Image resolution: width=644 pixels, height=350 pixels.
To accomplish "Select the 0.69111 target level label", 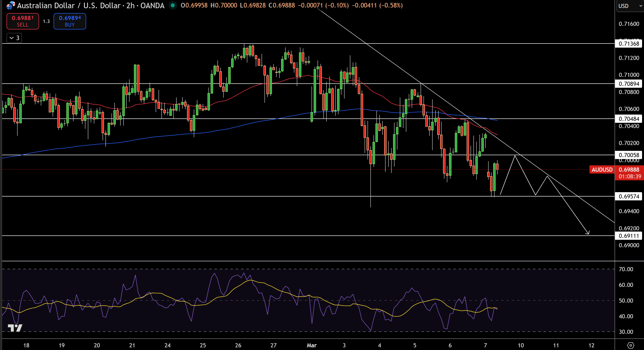I will [x=629, y=236].
